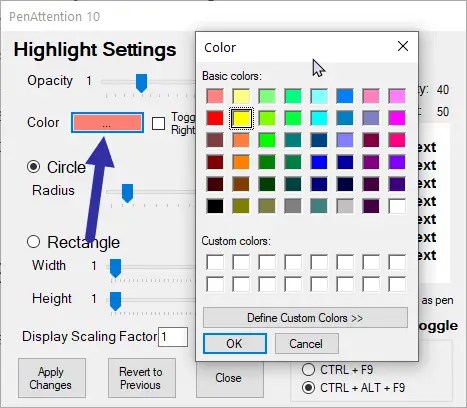This screenshot has width=467, height=408.
Task: Pick the bright orange swatch in fourth row
Action: [x=241, y=162]
